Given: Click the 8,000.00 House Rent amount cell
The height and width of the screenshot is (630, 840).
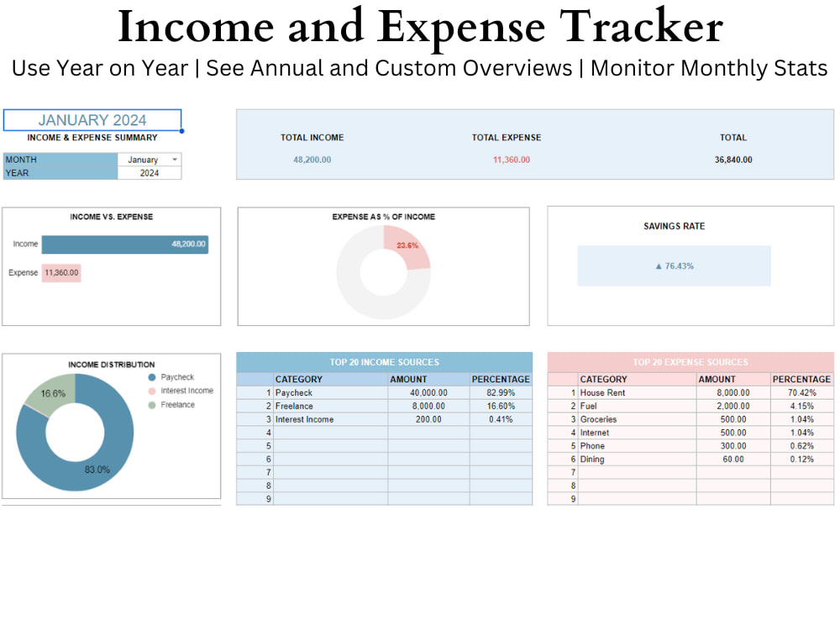Looking at the screenshot, I should tap(733, 392).
